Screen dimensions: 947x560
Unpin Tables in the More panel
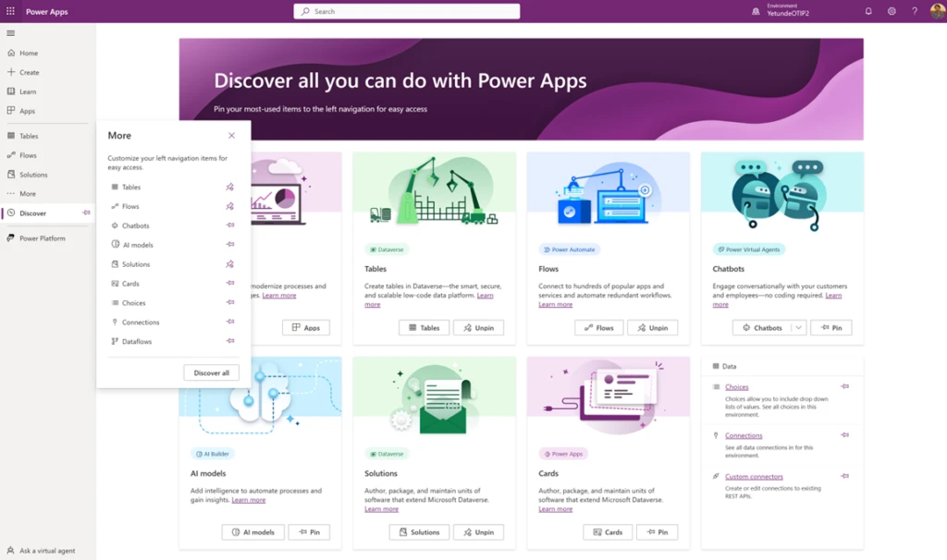click(x=229, y=187)
